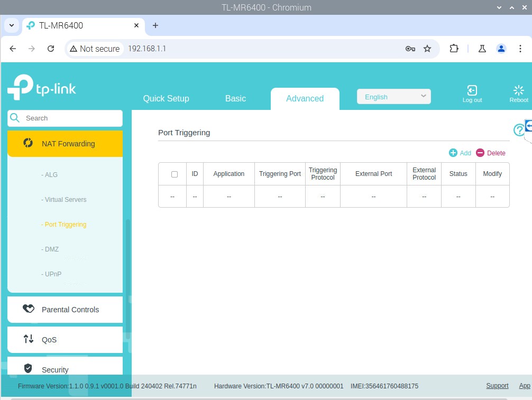Switch to the Quick Setup tab
This screenshot has height=400, width=532.
pyautogui.click(x=166, y=98)
